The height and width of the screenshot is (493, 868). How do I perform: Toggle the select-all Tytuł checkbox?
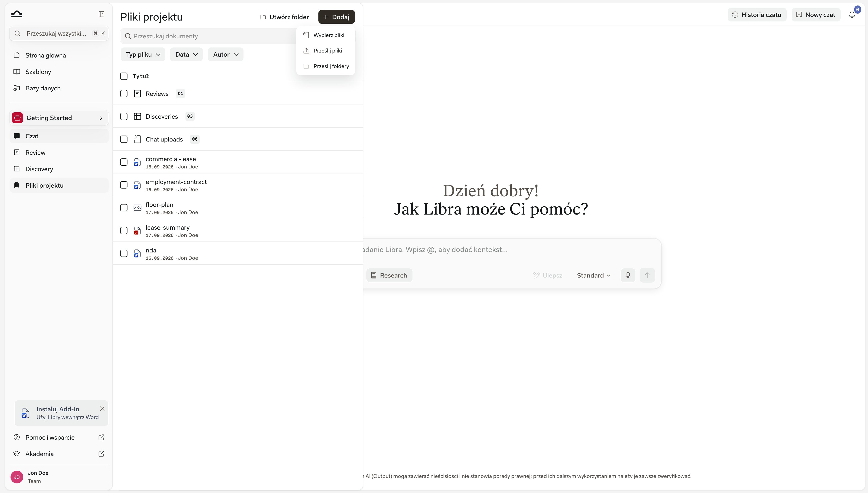[x=124, y=76]
